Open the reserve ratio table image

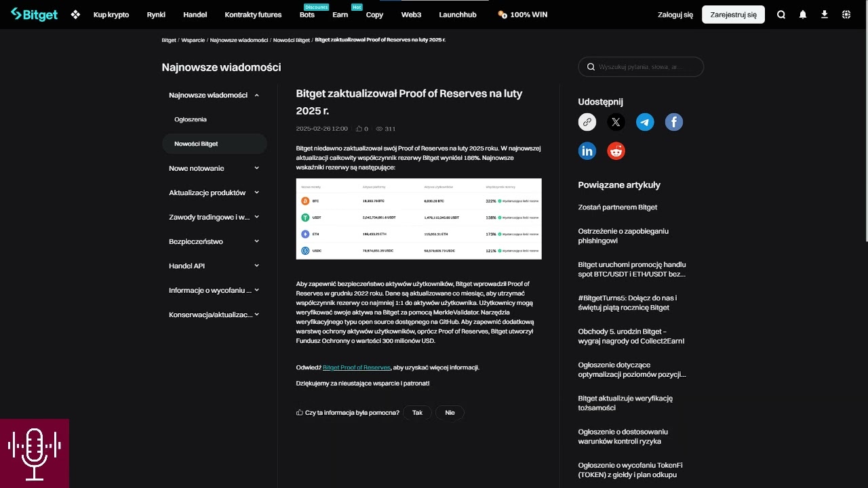[419, 219]
